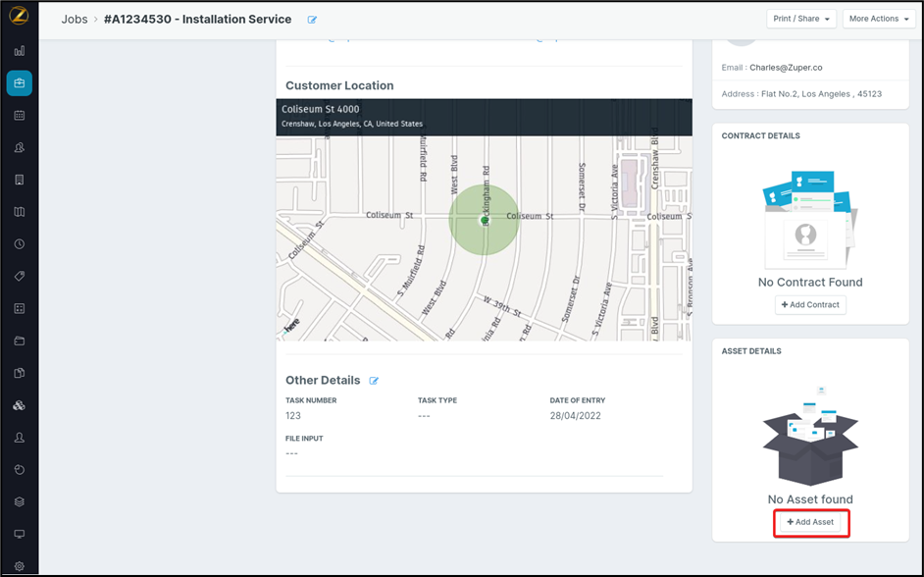The image size is (924, 577).
Task: Select the Jobs briefcase icon in sidebar
Action: tap(19, 83)
